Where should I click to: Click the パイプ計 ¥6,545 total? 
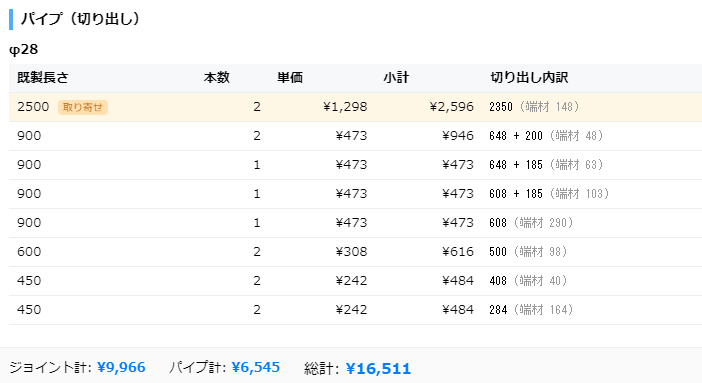tap(224, 367)
